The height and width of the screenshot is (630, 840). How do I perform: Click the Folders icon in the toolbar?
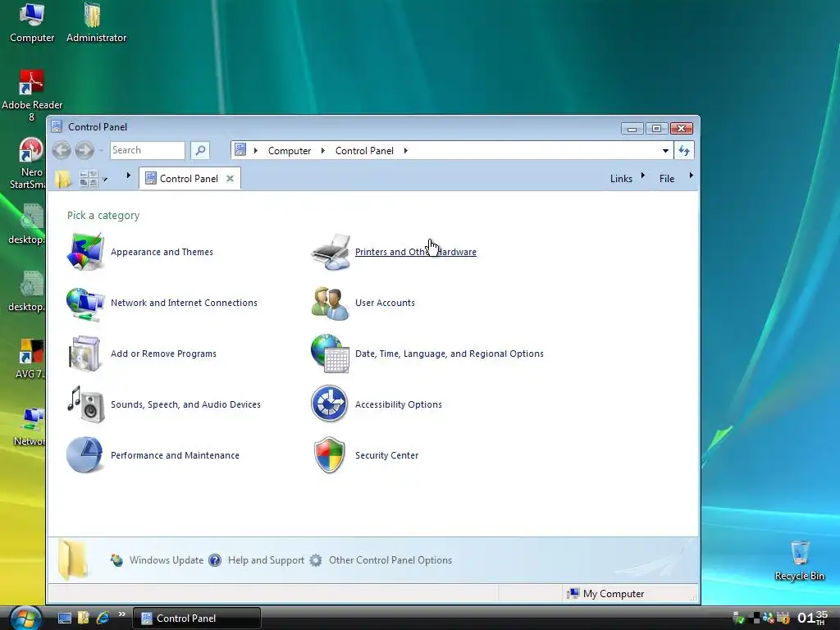[x=62, y=179]
